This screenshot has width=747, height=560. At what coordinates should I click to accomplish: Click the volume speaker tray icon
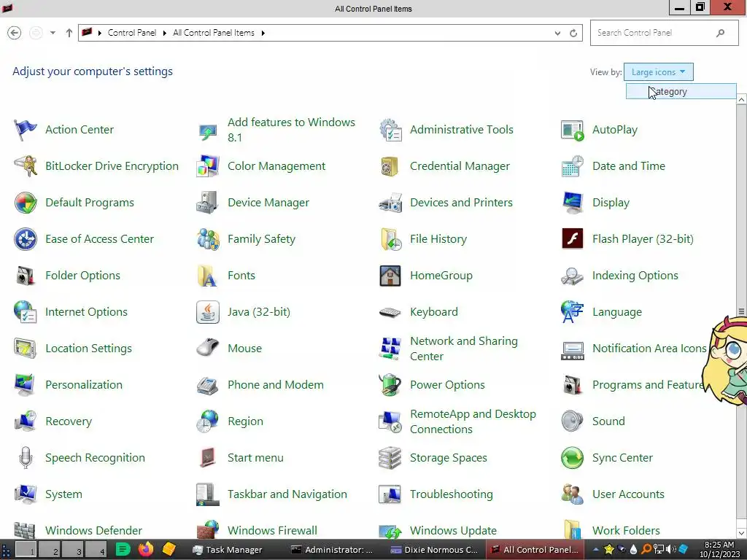coord(671,550)
